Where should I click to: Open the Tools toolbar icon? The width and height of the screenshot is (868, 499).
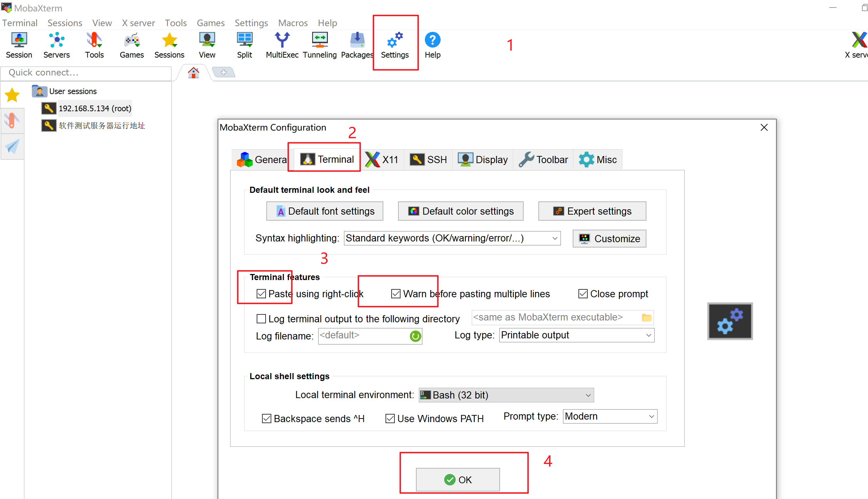point(94,45)
